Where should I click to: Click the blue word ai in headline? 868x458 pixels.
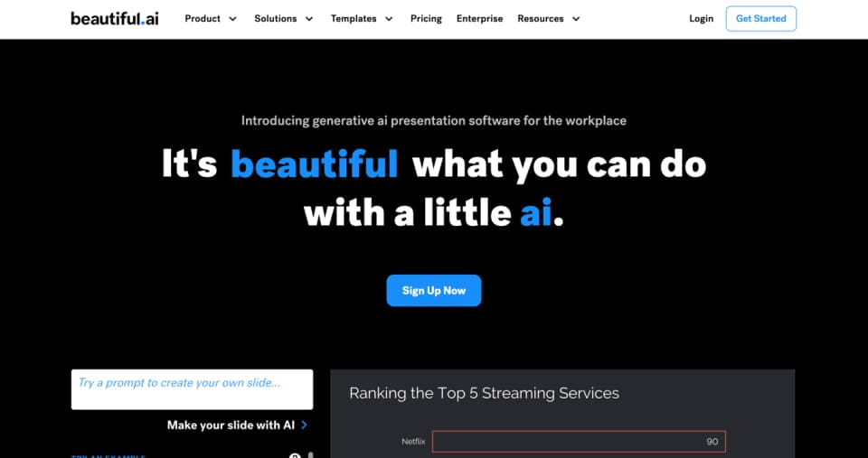[536, 213]
